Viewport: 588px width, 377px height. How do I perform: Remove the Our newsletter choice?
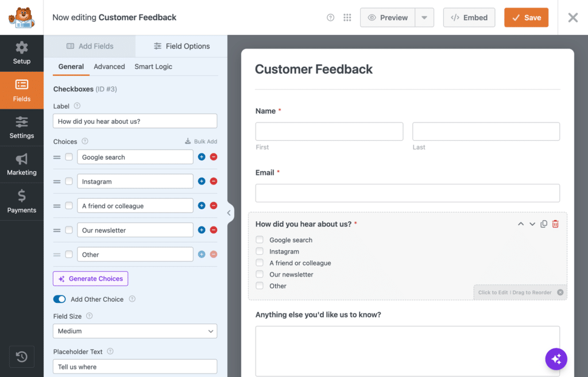point(214,230)
